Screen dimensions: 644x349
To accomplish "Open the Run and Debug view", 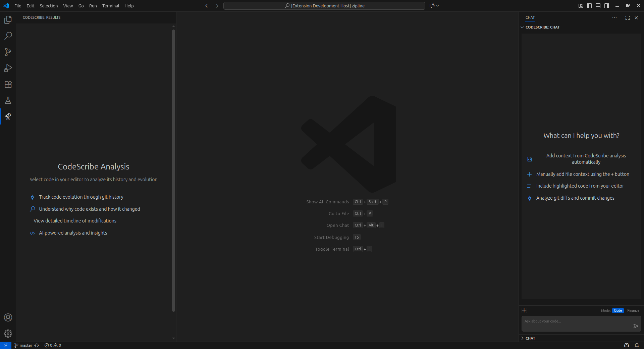I will 8,68.
